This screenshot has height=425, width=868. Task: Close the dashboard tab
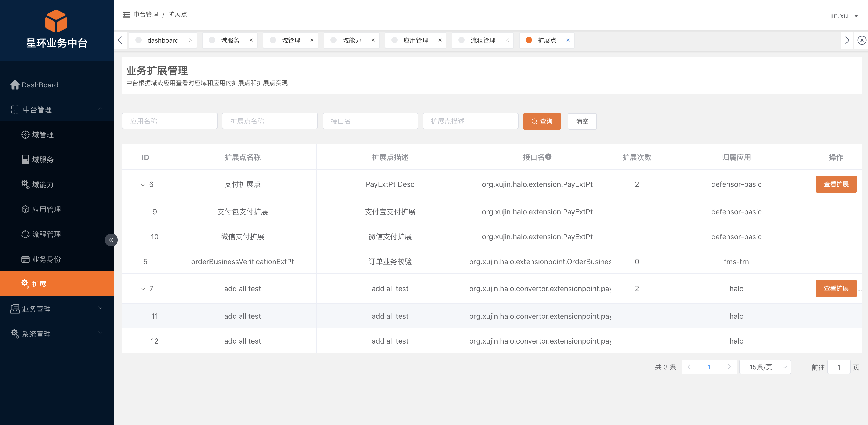pyautogui.click(x=190, y=40)
